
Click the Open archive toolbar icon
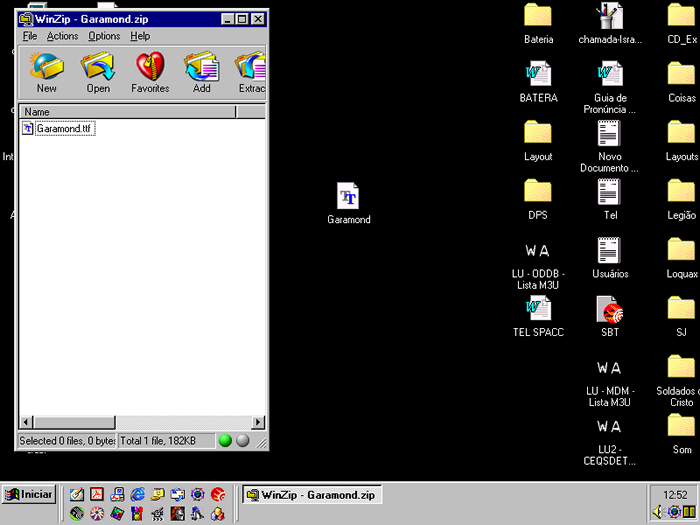click(x=98, y=71)
